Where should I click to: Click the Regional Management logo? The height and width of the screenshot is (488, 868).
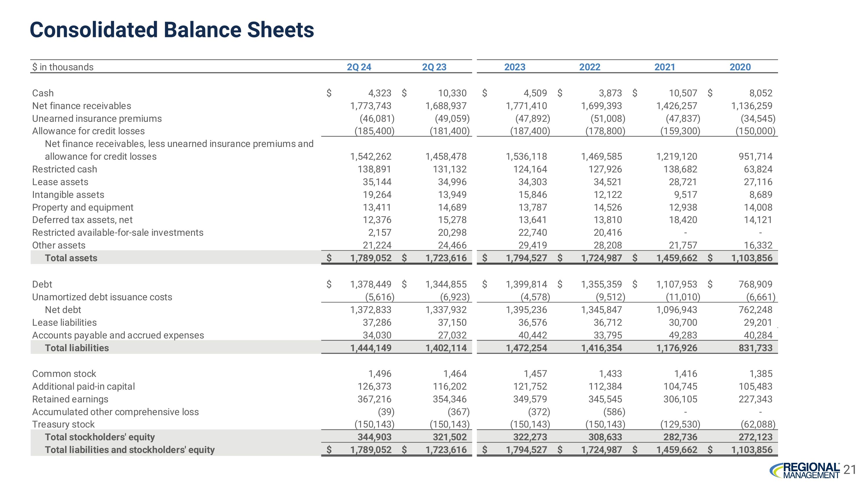805,470
